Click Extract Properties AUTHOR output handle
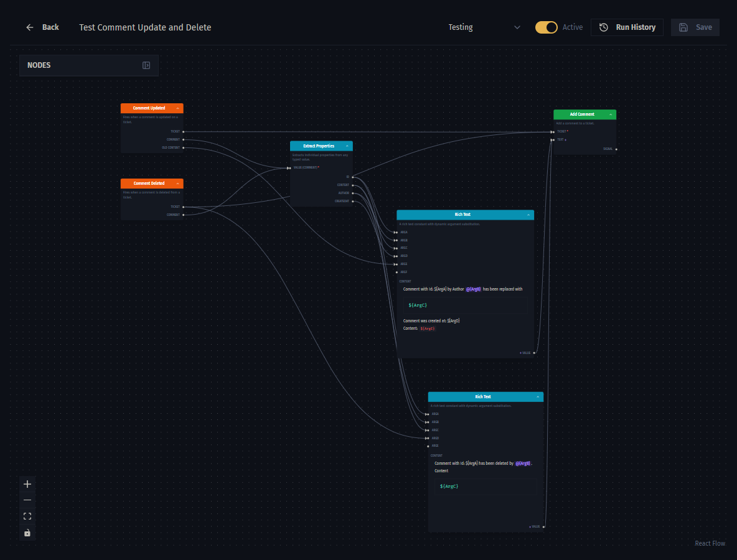The height and width of the screenshot is (560, 737). click(x=353, y=193)
